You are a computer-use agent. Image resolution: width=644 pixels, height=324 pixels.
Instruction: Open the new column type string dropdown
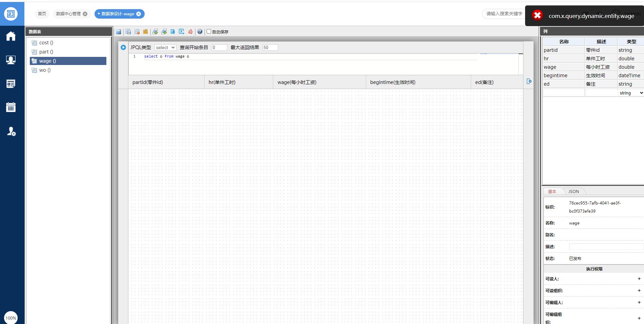tap(631, 93)
